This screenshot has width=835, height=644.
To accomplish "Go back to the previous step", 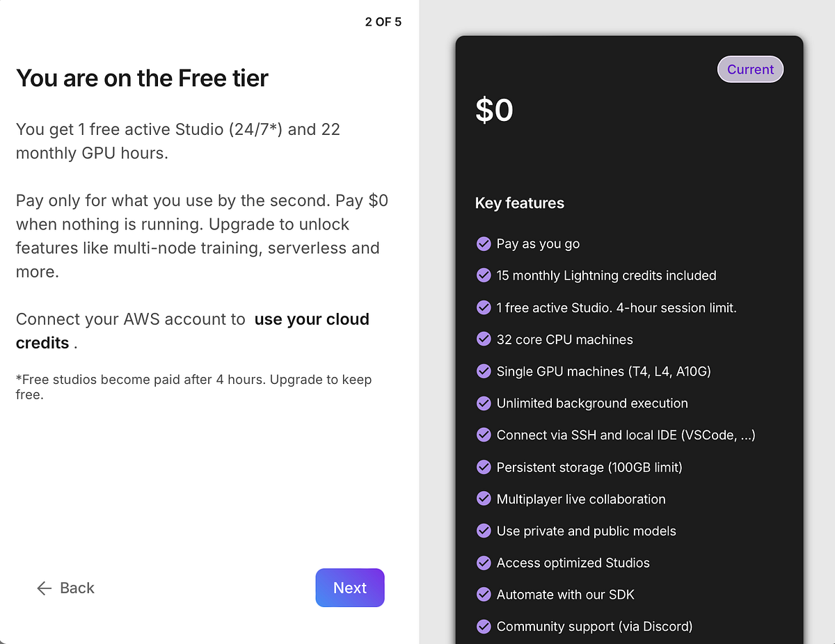I will click(x=65, y=588).
